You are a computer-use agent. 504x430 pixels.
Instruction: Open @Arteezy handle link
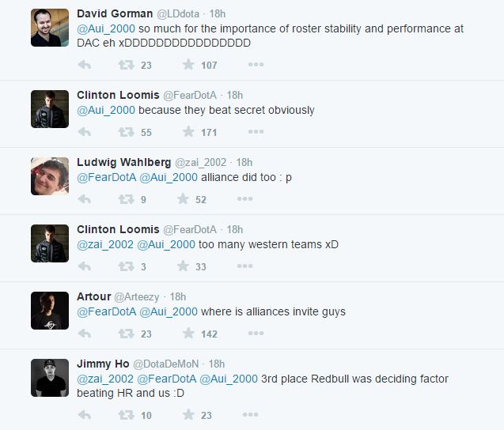click(138, 296)
